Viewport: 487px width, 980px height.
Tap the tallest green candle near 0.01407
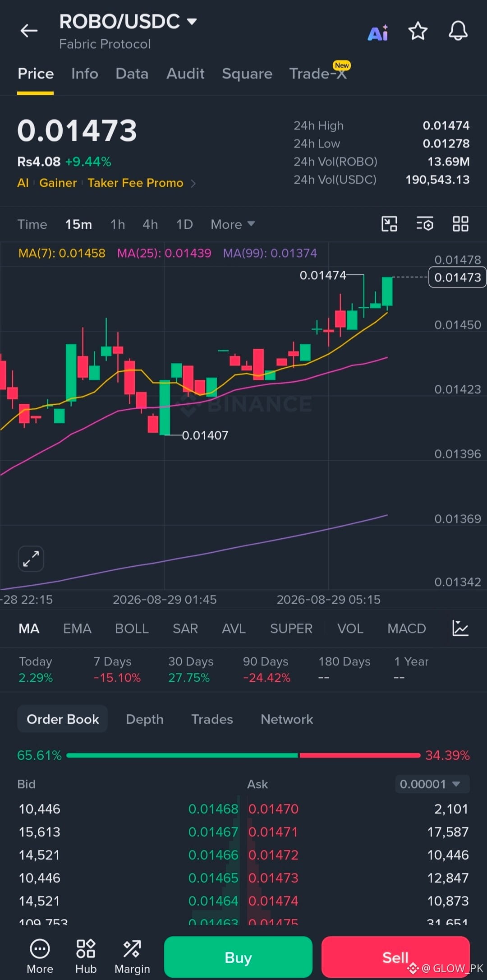point(165,407)
